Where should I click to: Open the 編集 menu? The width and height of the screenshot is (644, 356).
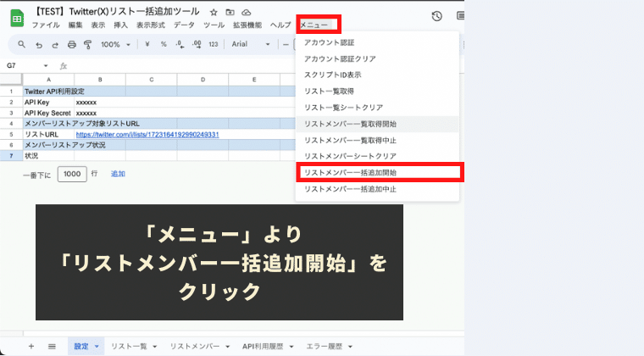pos(75,25)
